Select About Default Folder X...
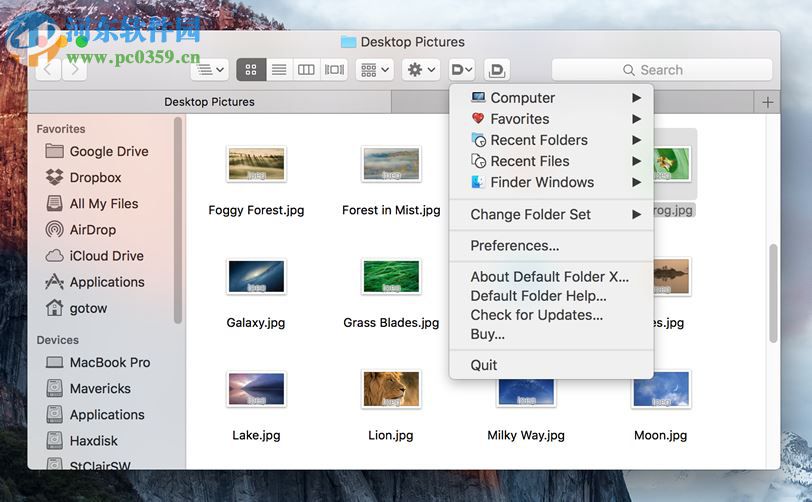Screen dimensions: 812x502 pyautogui.click(x=552, y=277)
